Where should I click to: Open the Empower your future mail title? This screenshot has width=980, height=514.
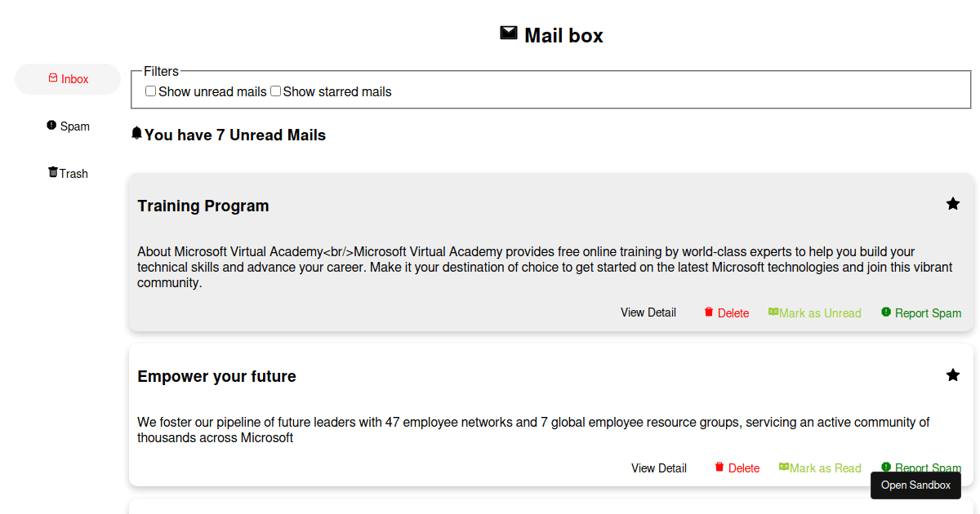click(216, 376)
